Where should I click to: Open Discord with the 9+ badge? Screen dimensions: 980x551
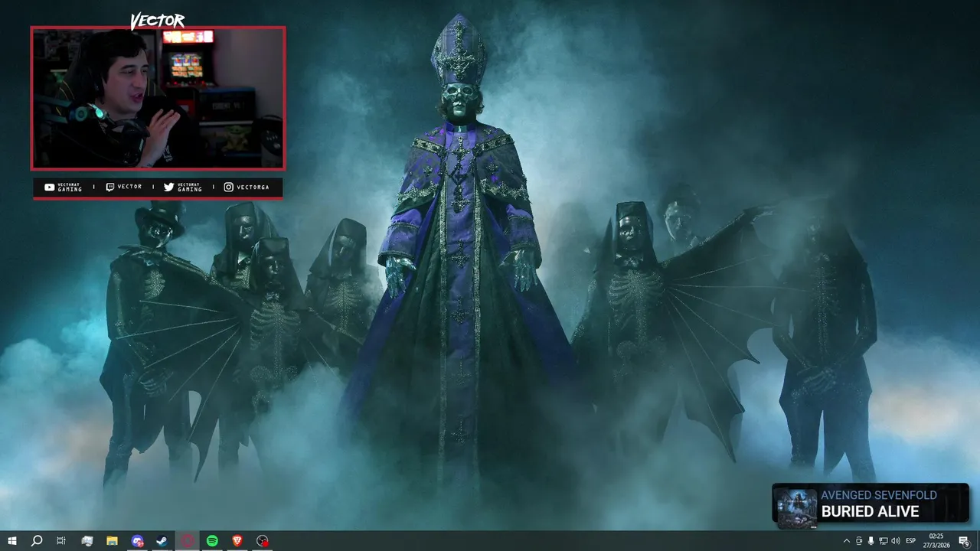tap(137, 541)
